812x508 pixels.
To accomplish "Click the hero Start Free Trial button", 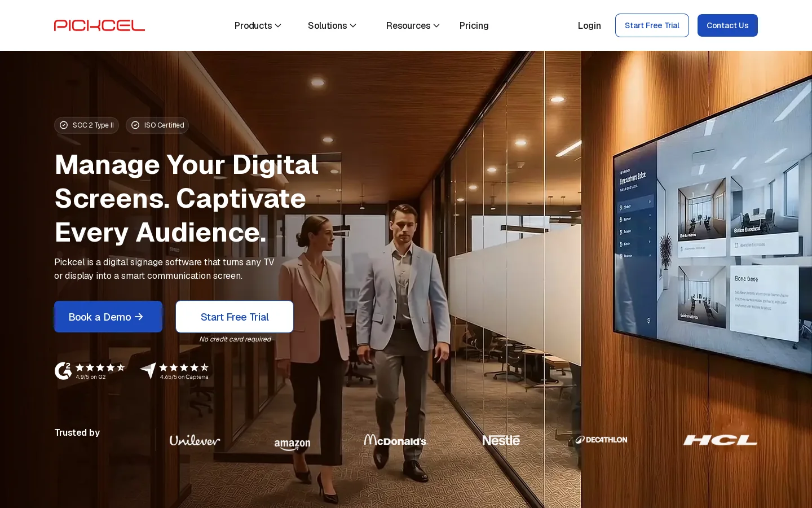I will pyautogui.click(x=235, y=317).
